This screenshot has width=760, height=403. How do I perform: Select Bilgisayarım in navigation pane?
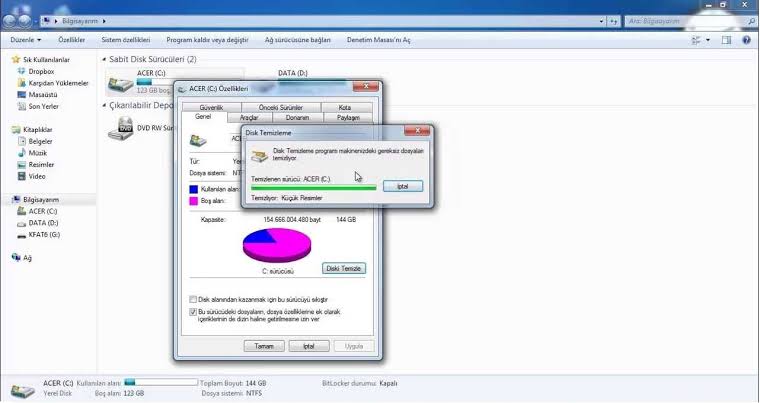coord(36,199)
